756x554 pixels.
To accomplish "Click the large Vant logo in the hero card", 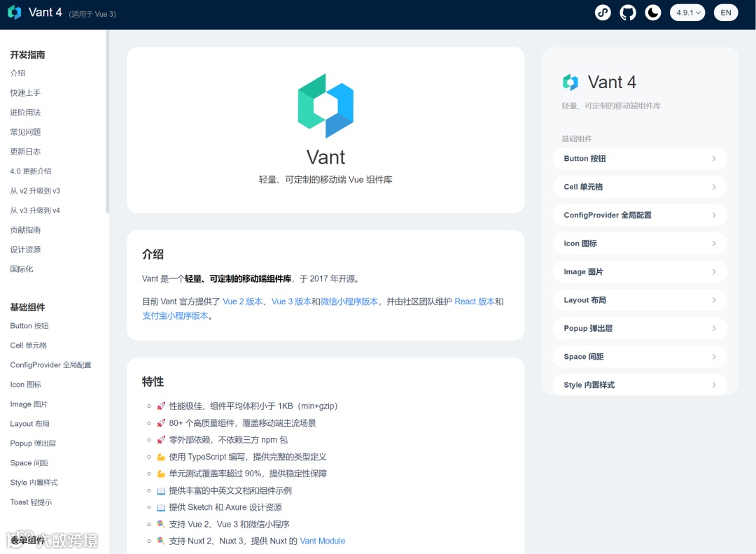I will 326,106.
